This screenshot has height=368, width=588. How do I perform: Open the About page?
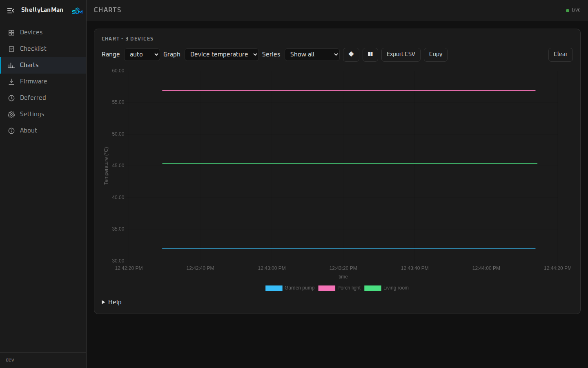tap(43, 130)
